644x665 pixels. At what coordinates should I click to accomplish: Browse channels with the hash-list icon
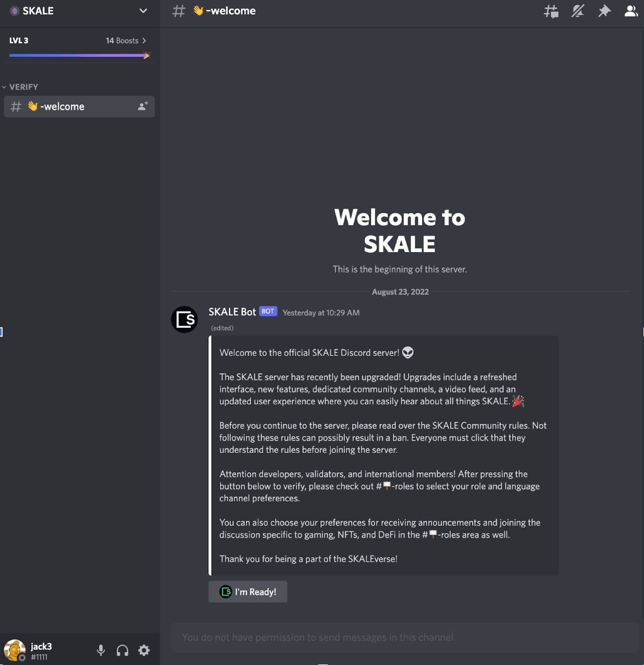[x=551, y=10]
